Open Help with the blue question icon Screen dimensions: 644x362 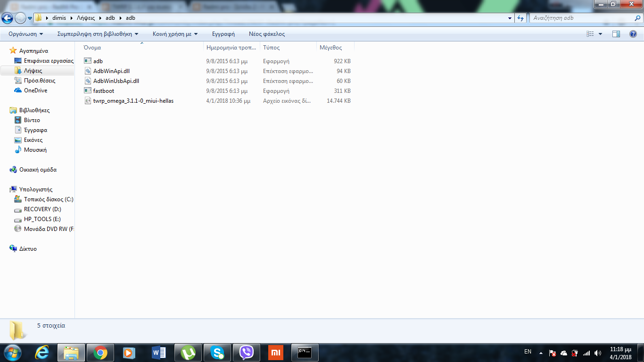tap(633, 34)
